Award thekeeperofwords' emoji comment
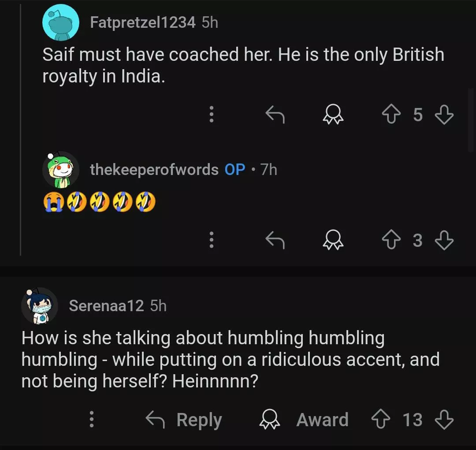Image resolution: width=476 pixels, height=450 pixels. tap(333, 240)
